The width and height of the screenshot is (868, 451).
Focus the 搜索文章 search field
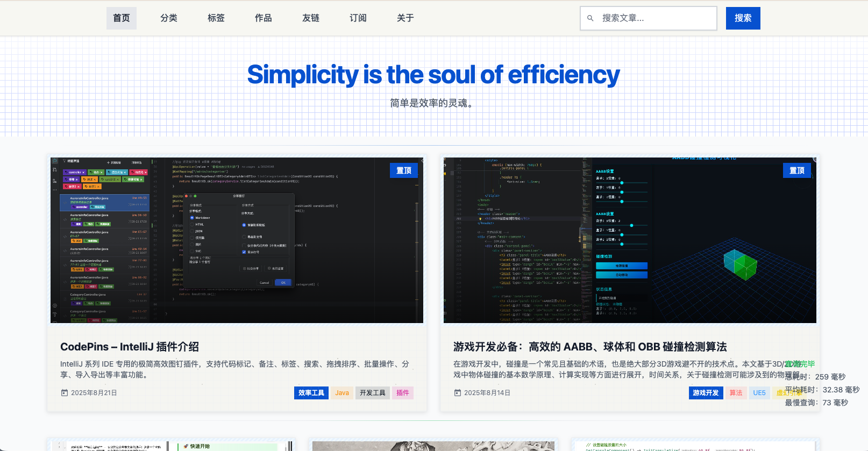pyautogui.click(x=655, y=18)
